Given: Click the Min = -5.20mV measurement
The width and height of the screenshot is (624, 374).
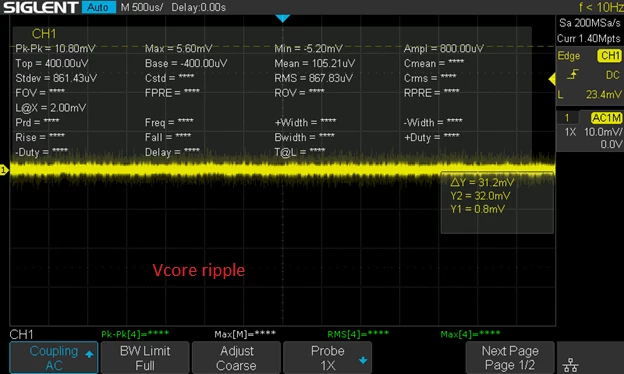Looking at the screenshot, I should click(x=308, y=49).
